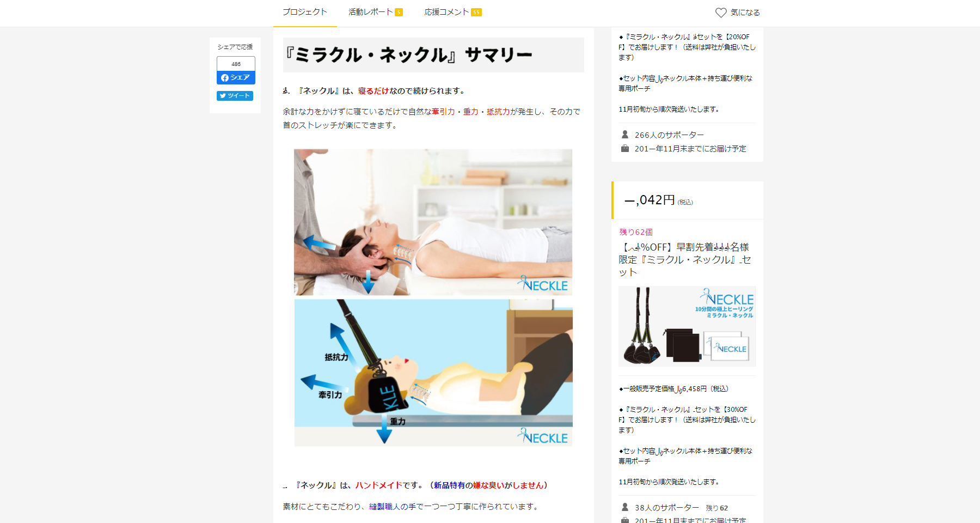Click the red 寝るだけ text
This screenshot has width=980, height=523.
pyautogui.click(x=373, y=91)
